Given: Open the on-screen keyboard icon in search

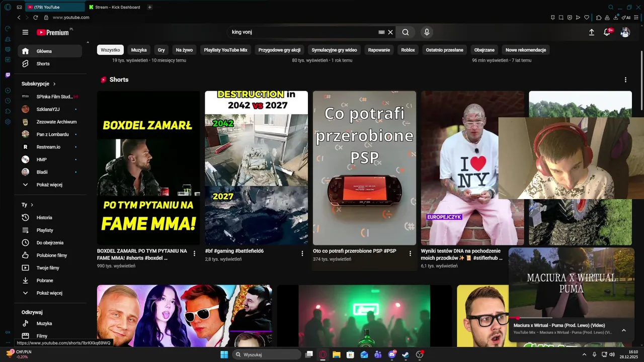Looking at the screenshot, I should [381, 32].
